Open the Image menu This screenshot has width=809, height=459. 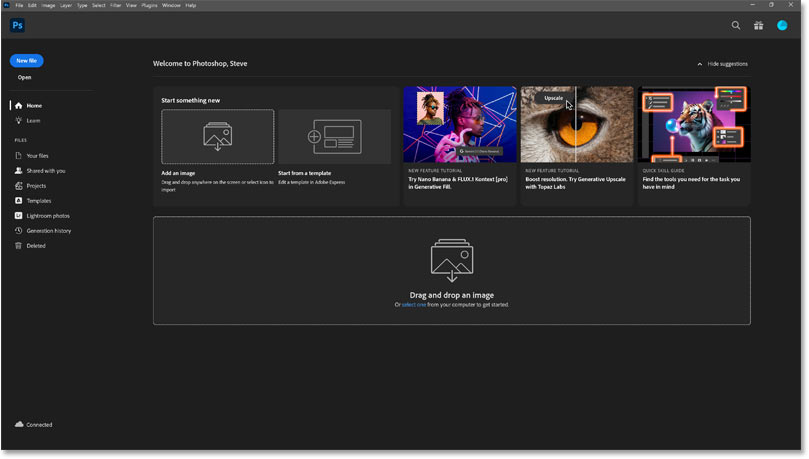click(48, 5)
